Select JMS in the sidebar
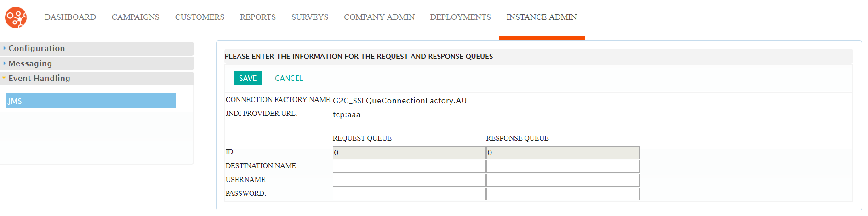Image resolution: width=868 pixels, height=216 pixels. click(x=91, y=101)
